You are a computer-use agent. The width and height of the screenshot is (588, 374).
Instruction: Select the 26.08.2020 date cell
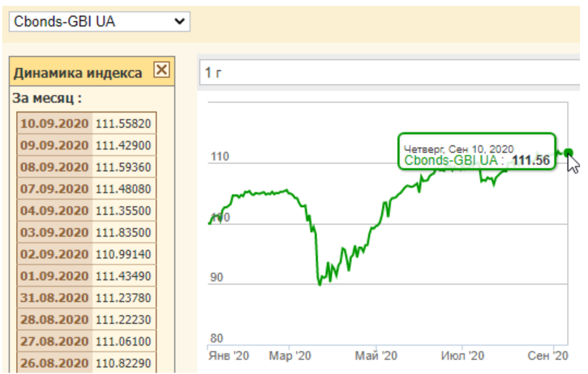(x=54, y=363)
